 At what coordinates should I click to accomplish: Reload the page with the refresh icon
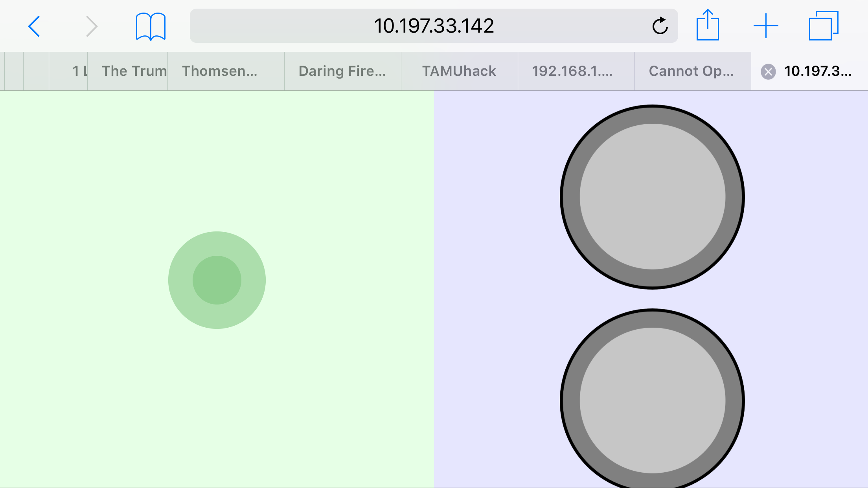coord(660,26)
